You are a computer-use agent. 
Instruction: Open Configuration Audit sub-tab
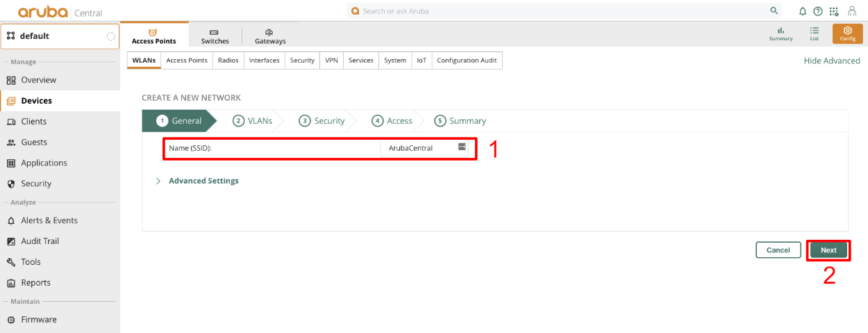click(x=467, y=60)
